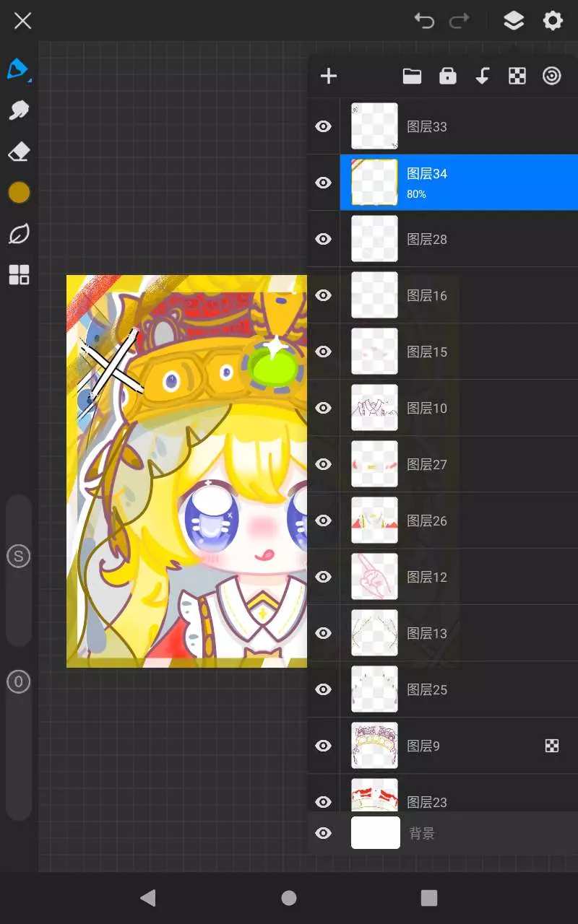The image size is (578, 924).
Task: Select thumbnail of 图层34
Action: pos(374,183)
